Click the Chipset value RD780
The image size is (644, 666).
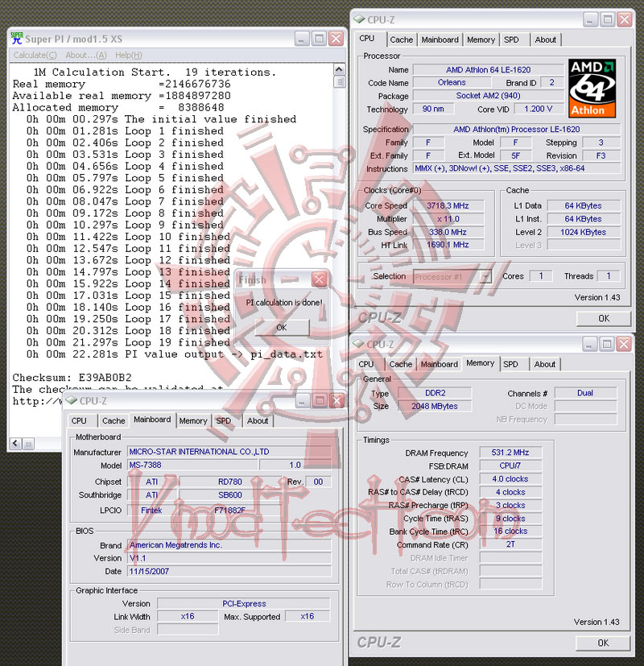(x=230, y=482)
